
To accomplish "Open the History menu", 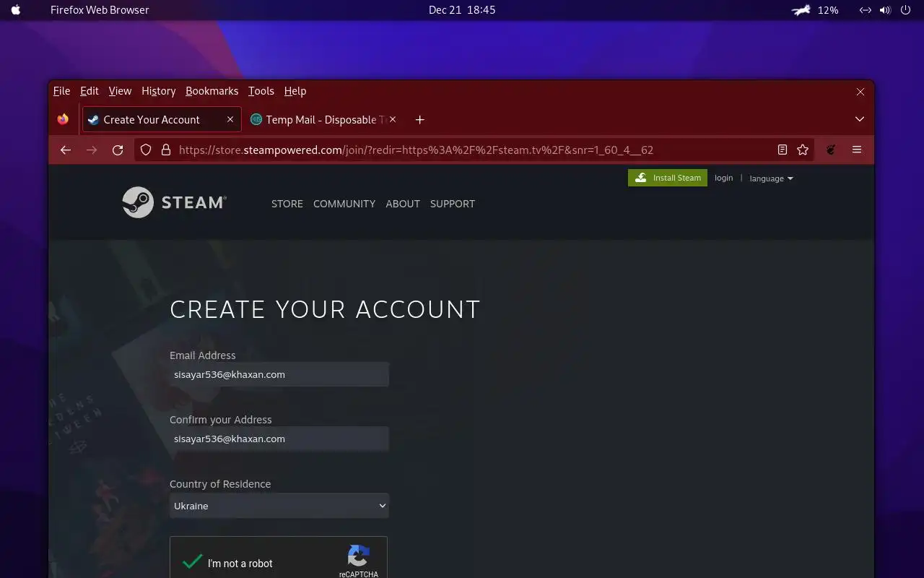I will (x=159, y=91).
